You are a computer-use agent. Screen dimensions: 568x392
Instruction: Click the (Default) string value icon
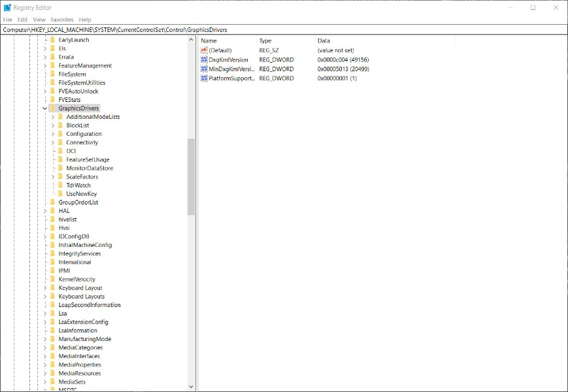pyautogui.click(x=204, y=50)
